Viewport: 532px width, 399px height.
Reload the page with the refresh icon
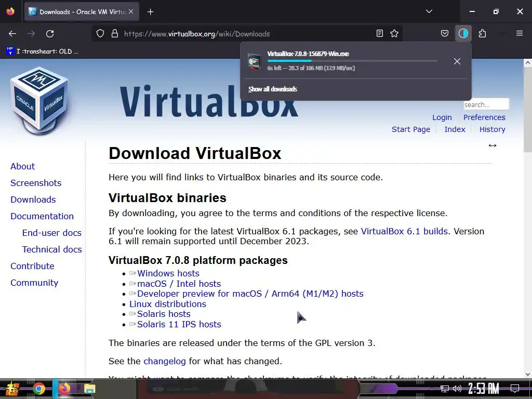click(50, 34)
